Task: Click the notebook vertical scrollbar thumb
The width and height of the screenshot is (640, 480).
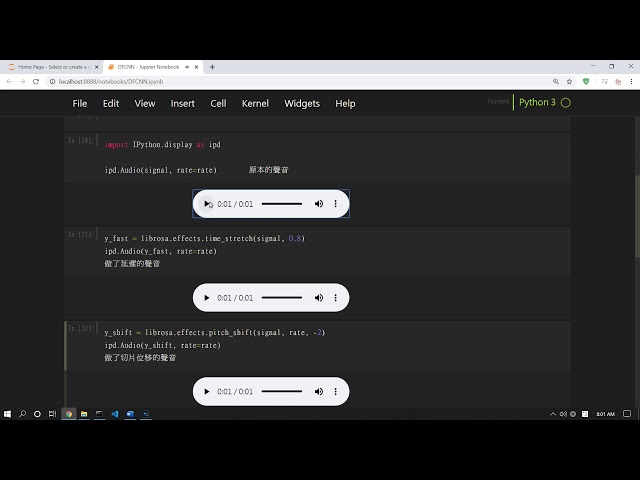Action: tap(637, 216)
